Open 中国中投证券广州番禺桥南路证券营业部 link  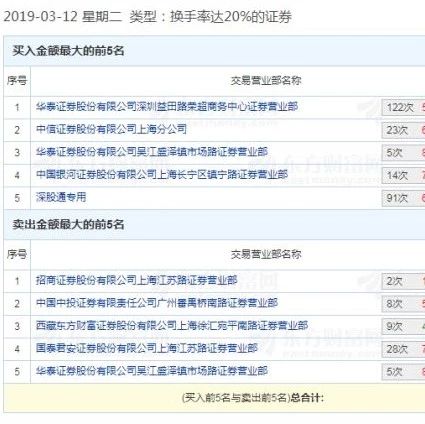pyautogui.click(x=157, y=303)
